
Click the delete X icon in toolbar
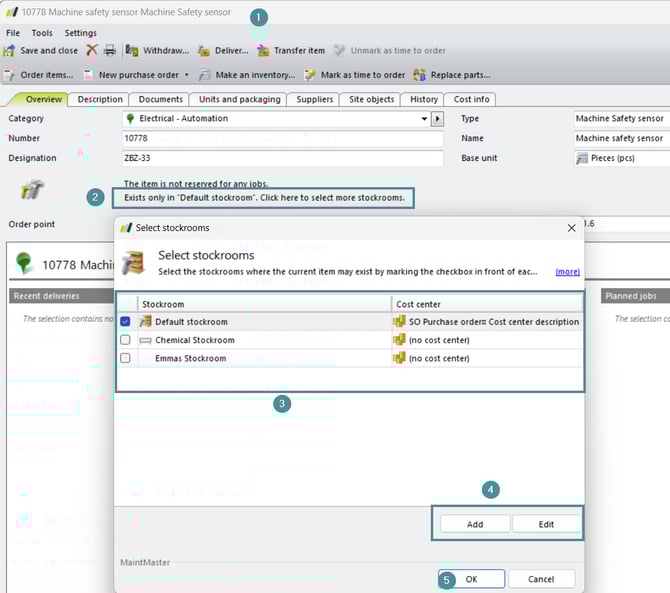[x=91, y=50]
